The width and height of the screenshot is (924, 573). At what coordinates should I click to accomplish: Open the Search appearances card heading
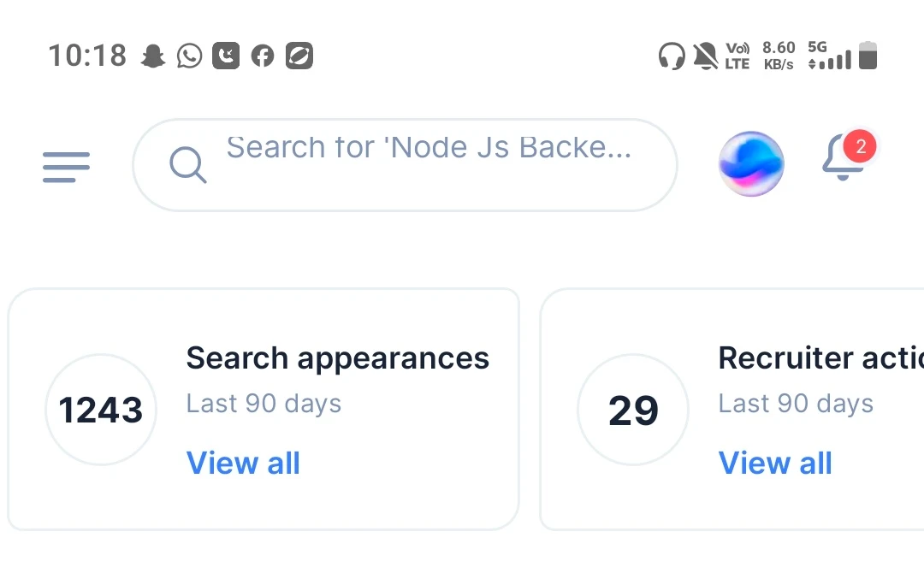tap(337, 357)
